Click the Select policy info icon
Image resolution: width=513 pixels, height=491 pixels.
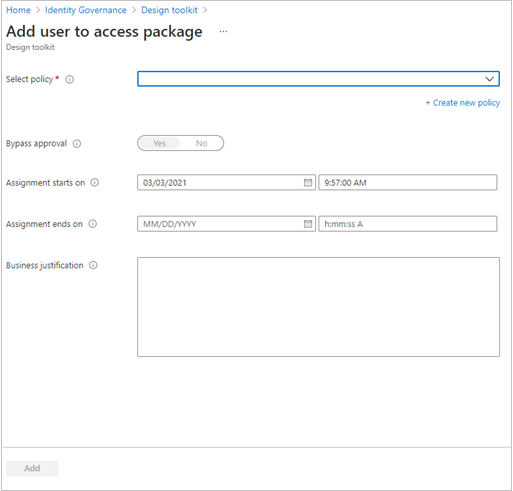click(70, 79)
